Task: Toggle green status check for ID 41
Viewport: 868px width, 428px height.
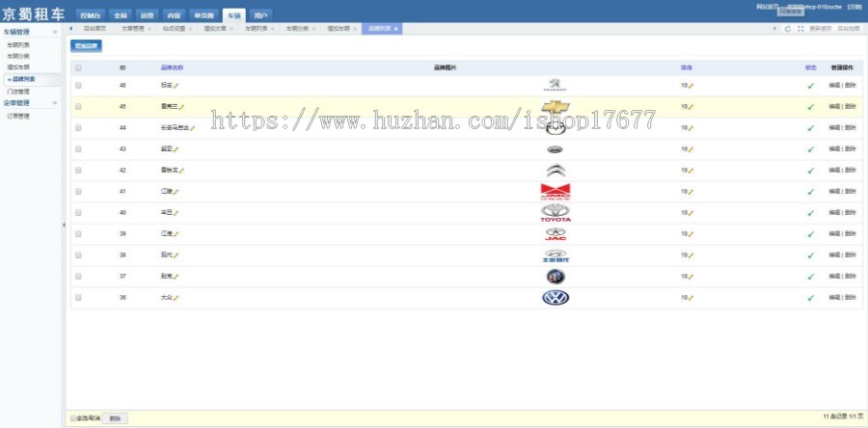Action: 810,192
